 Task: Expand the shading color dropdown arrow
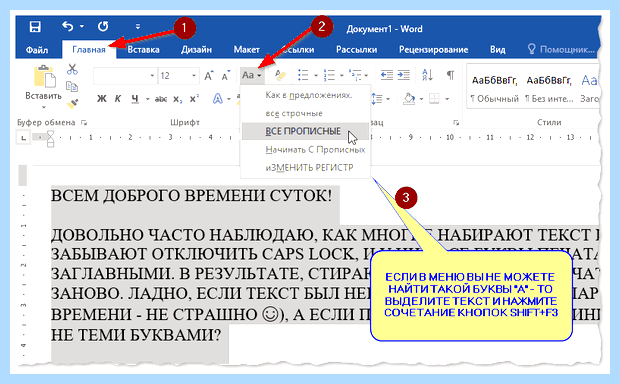pos(421,99)
